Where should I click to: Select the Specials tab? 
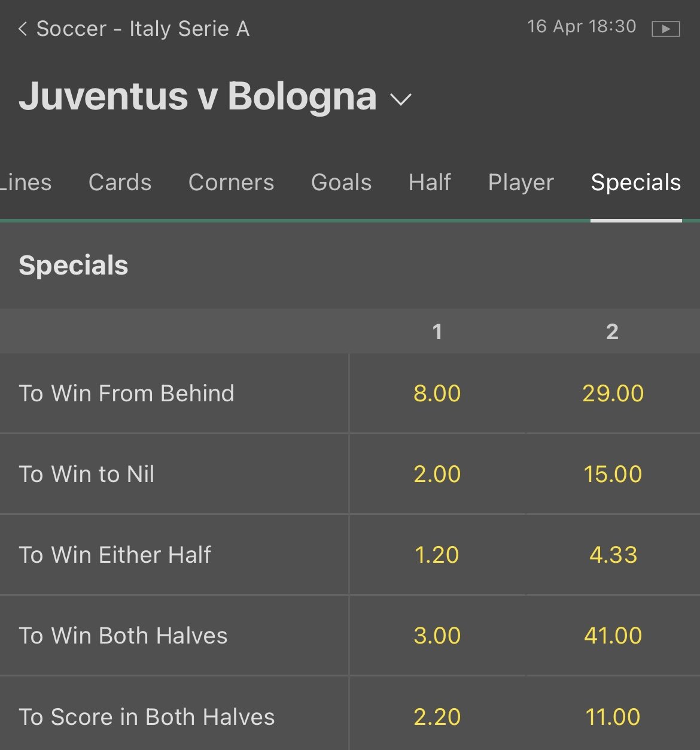click(x=635, y=182)
